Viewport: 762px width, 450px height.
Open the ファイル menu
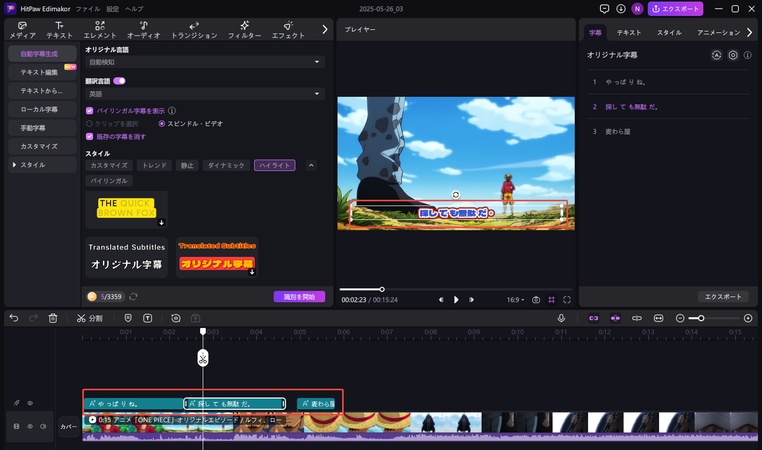[88, 9]
